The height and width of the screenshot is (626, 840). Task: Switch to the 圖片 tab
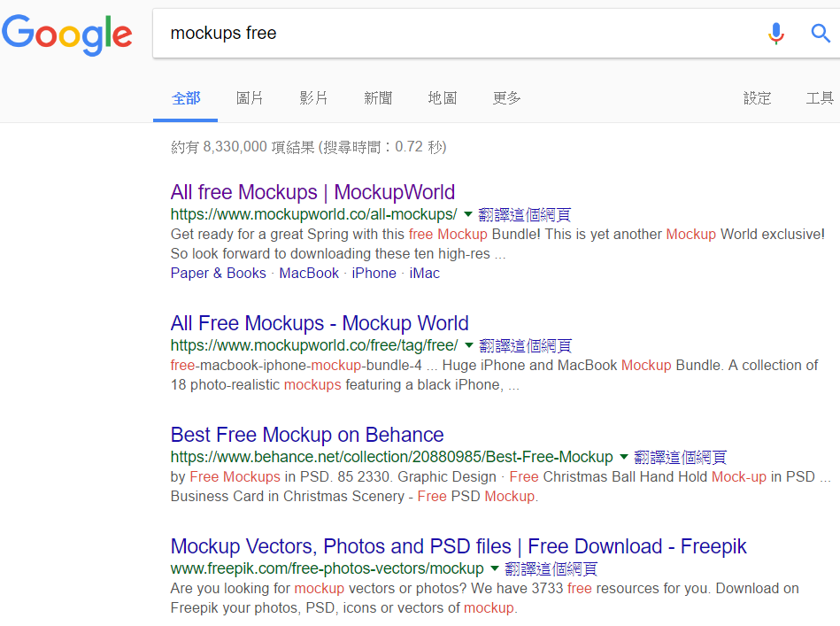pyautogui.click(x=250, y=98)
